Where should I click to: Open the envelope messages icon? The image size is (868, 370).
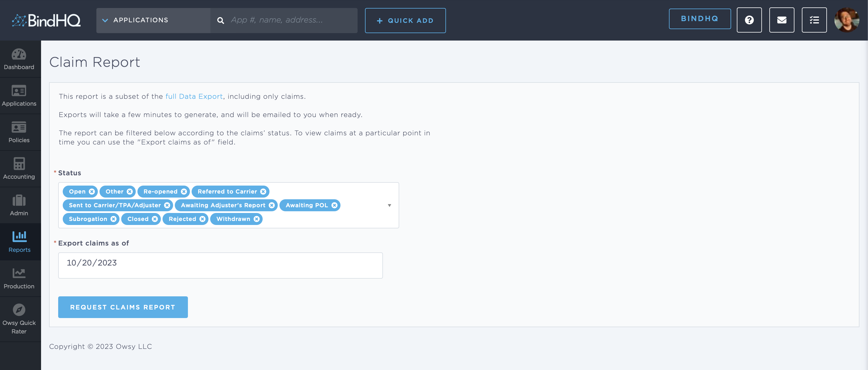tap(781, 20)
